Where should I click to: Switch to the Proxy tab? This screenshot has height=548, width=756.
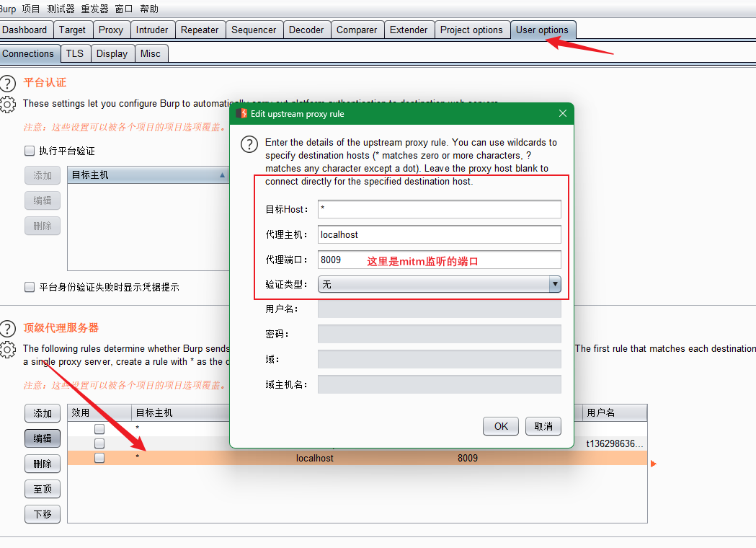[111, 30]
